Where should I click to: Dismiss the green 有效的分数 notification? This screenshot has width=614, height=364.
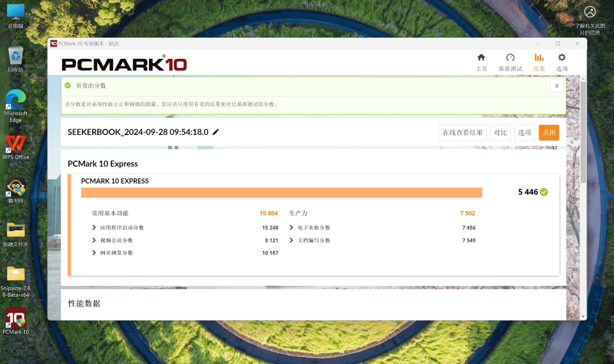click(x=556, y=85)
